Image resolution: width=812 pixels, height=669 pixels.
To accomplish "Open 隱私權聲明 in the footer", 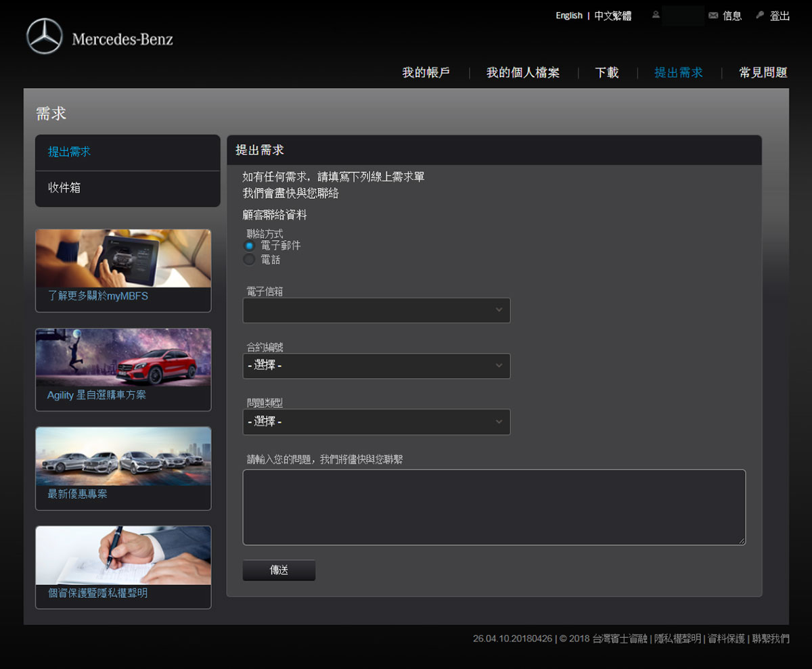I will (x=677, y=639).
